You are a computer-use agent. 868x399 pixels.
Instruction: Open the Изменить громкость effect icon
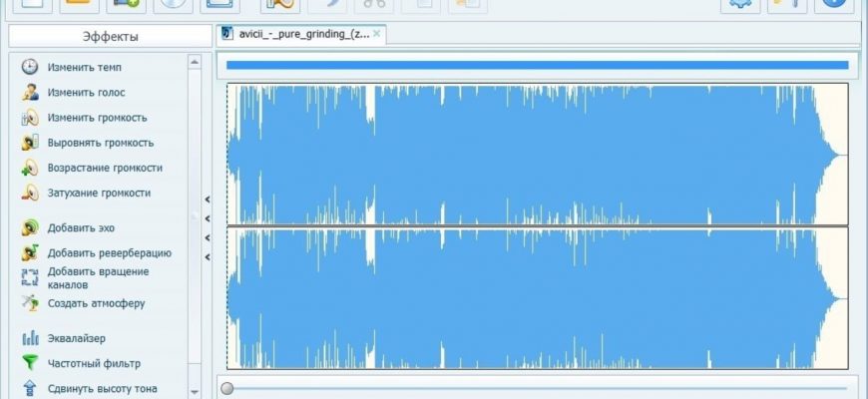[30, 118]
